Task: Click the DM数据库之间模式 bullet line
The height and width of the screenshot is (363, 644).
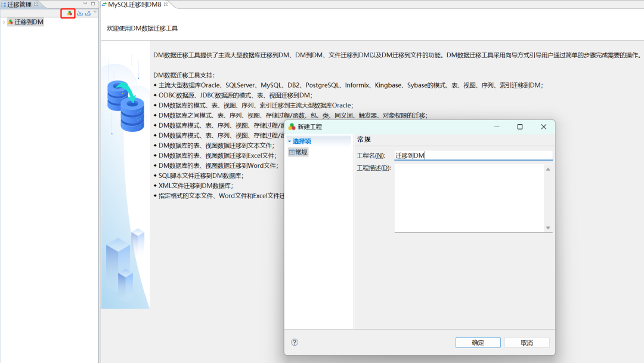Action: pyautogui.click(x=290, y=115)
